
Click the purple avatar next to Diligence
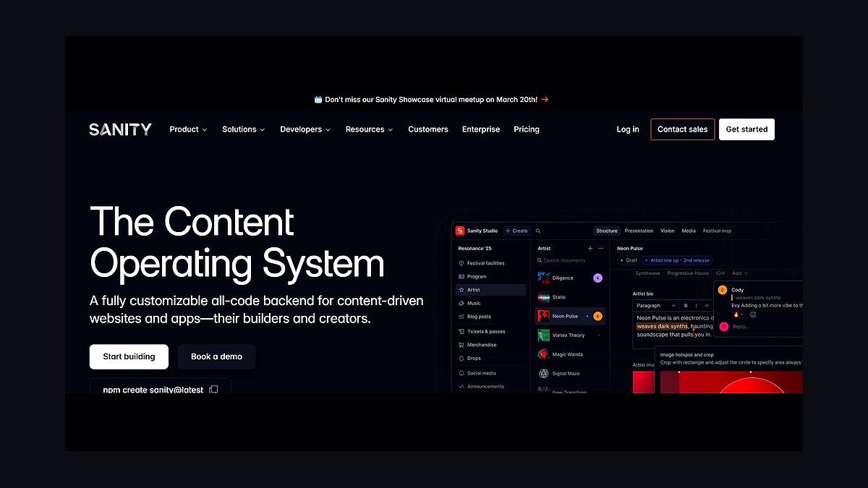597,278
